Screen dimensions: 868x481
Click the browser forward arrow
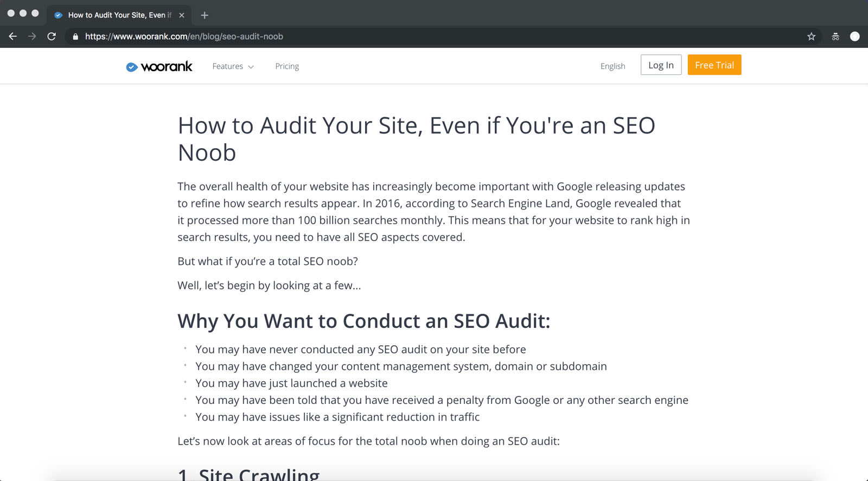click(32, 36)
